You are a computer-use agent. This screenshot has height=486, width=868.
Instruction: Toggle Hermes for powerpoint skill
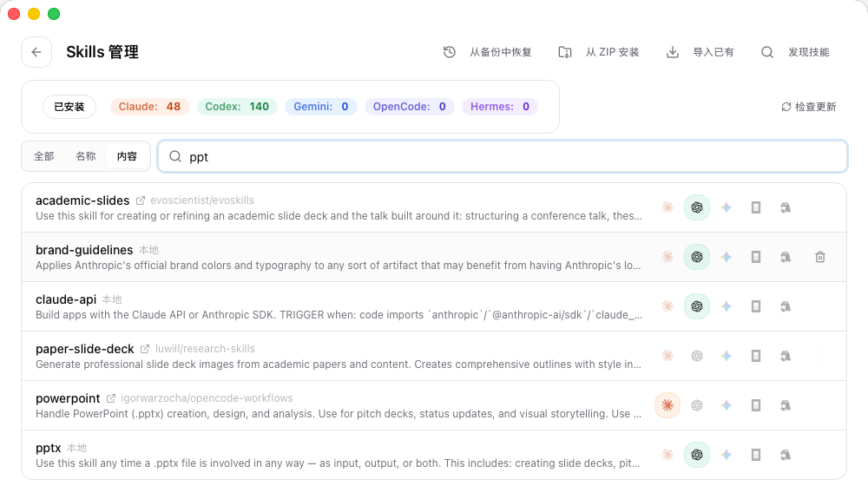point(785,405)
